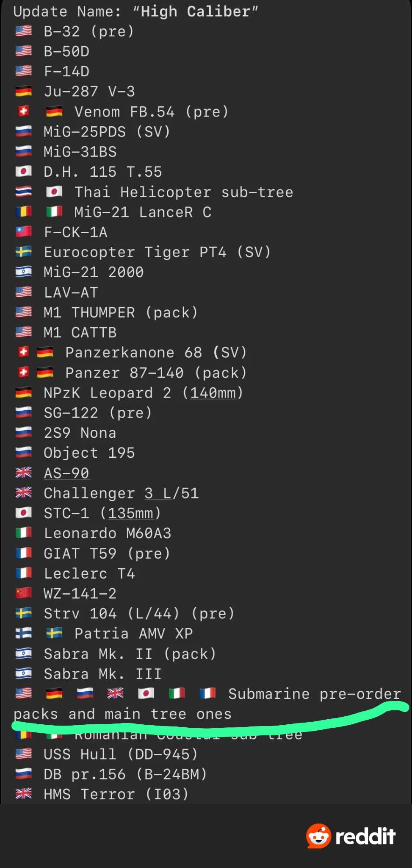Click the Swiss flag on the Venom FB.54 line
The height and width of the screenshot is (868, 412).
point(24,111)
